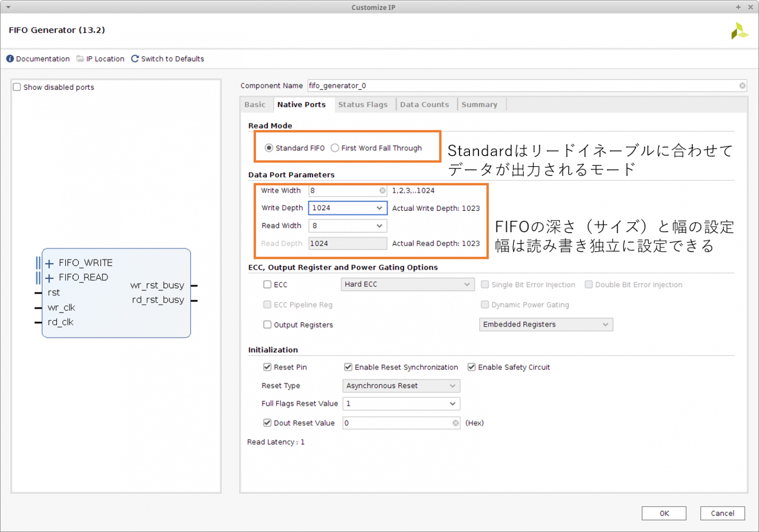Open the Write Depth dropdown

(379, 208)
